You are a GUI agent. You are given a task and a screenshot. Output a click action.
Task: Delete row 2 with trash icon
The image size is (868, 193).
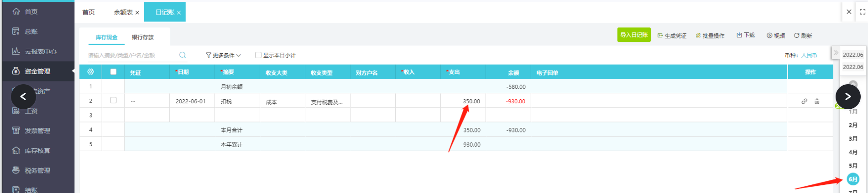click(x=817, y=102)
